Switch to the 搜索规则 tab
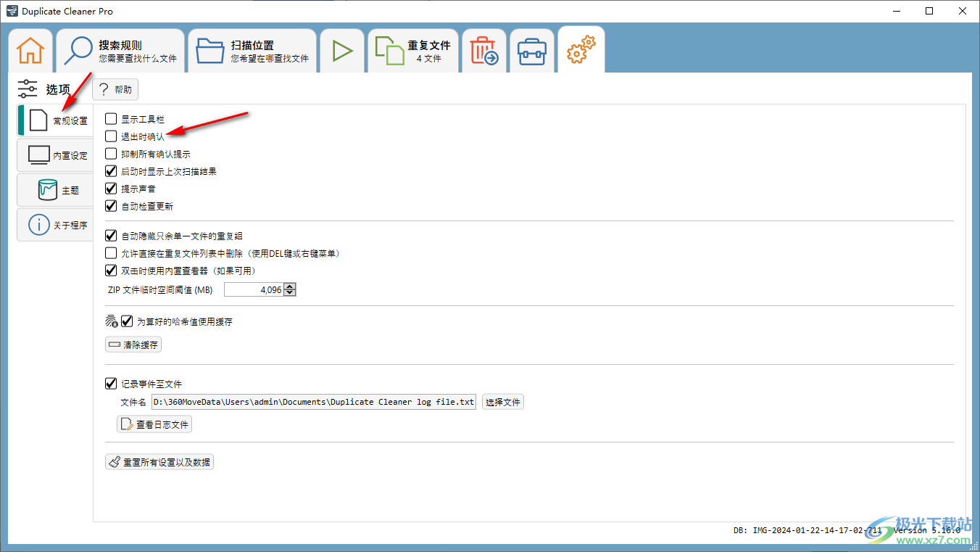The height and width of the screenshot is (552, 980). (120, 51)
